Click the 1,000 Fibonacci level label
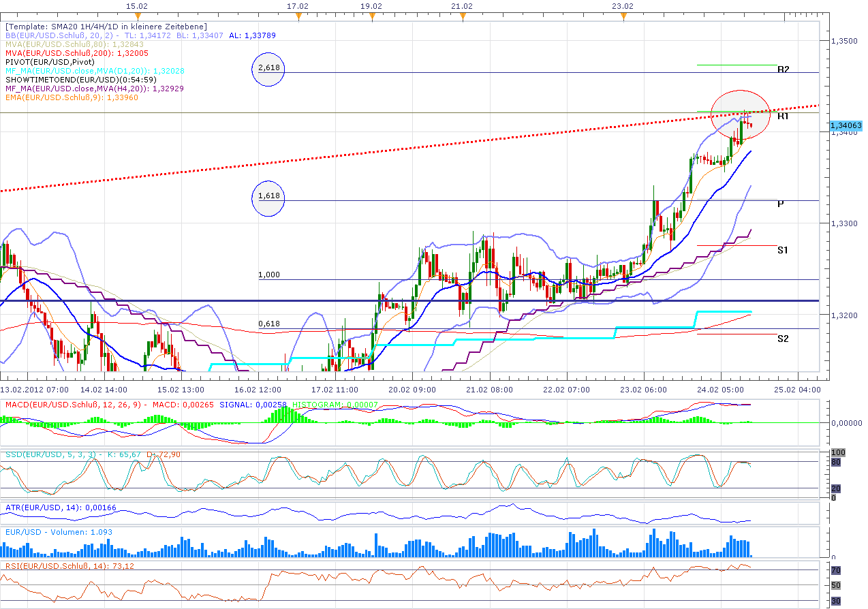Screen dimensions: 868x609 269,275
